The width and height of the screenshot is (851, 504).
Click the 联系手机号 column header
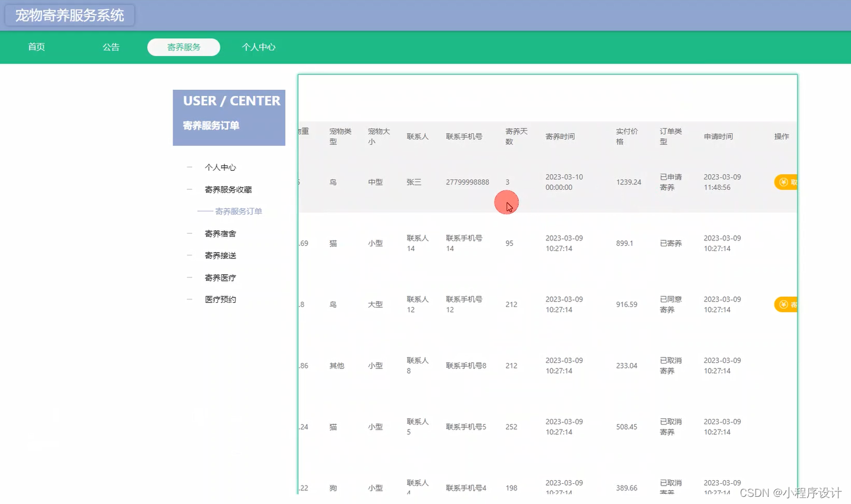pos(464,136)
